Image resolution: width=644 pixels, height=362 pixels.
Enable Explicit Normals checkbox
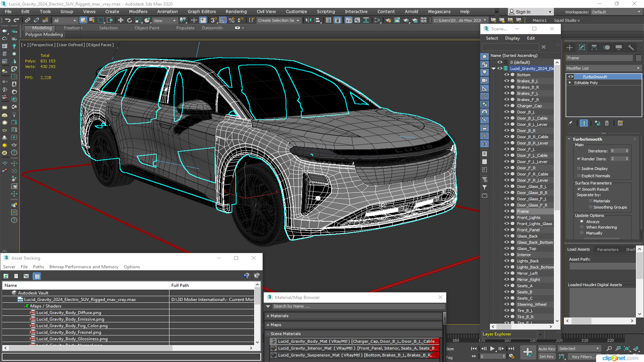(579, 176)
